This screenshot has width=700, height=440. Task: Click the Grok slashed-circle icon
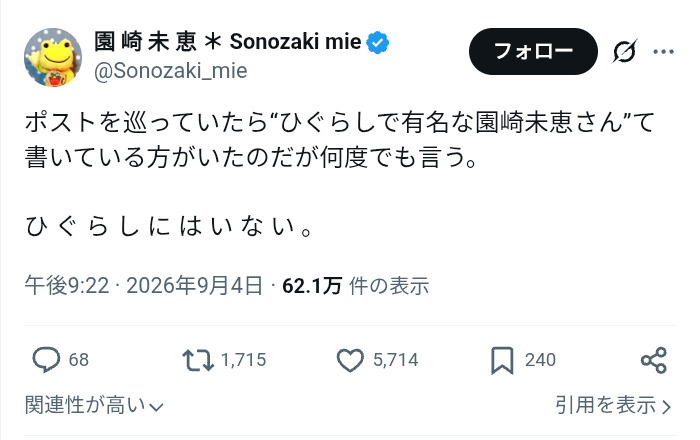point(624,52)
